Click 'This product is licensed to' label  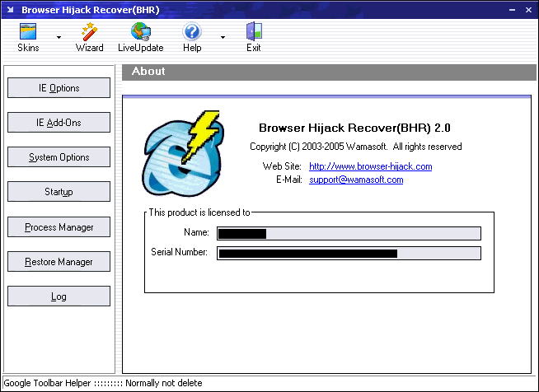199,212
